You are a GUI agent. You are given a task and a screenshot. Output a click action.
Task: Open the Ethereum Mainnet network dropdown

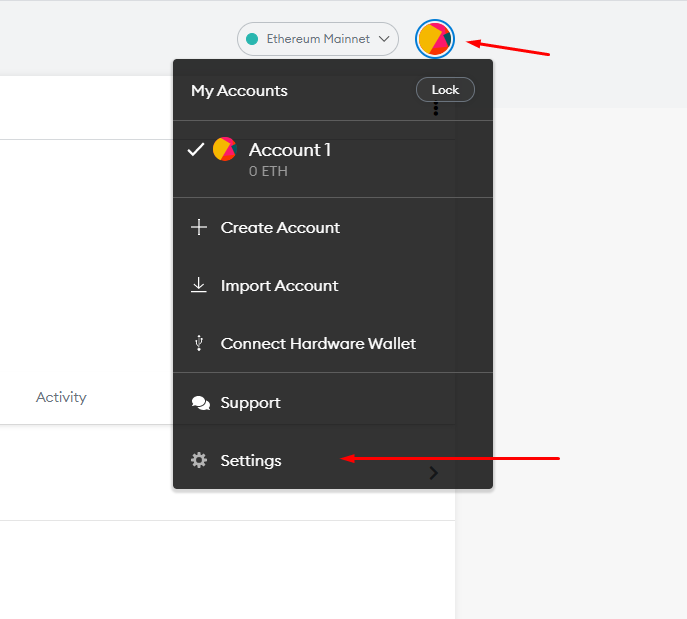pos(318,39)
